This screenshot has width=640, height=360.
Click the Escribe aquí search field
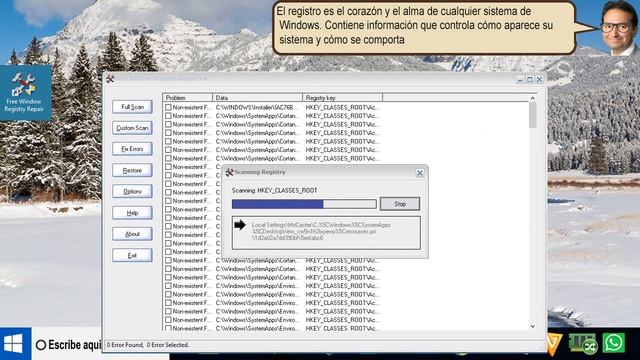coord(67,345)
